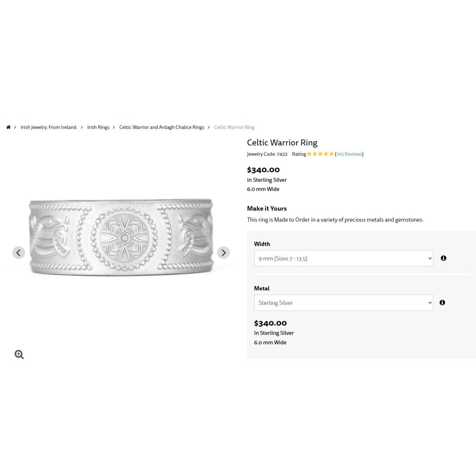
Task: Open the Width info icon
Action: tap(444, 258)
